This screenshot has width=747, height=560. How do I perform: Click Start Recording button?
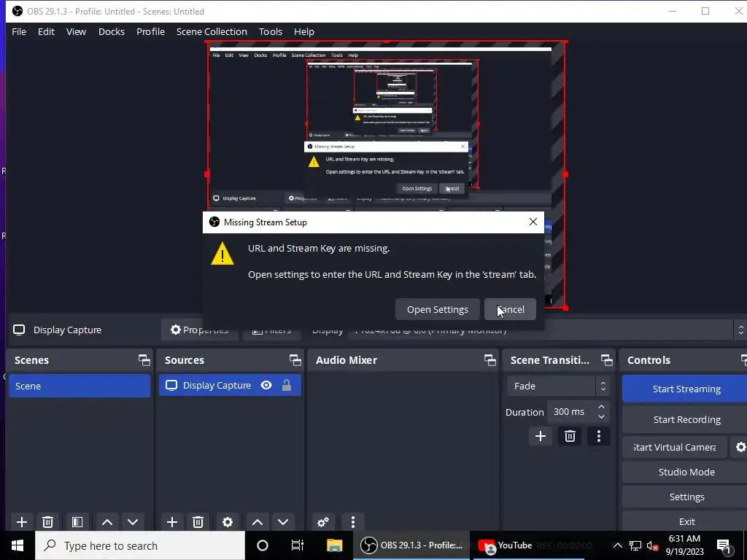pyautogui.click(x=686, y=419)
